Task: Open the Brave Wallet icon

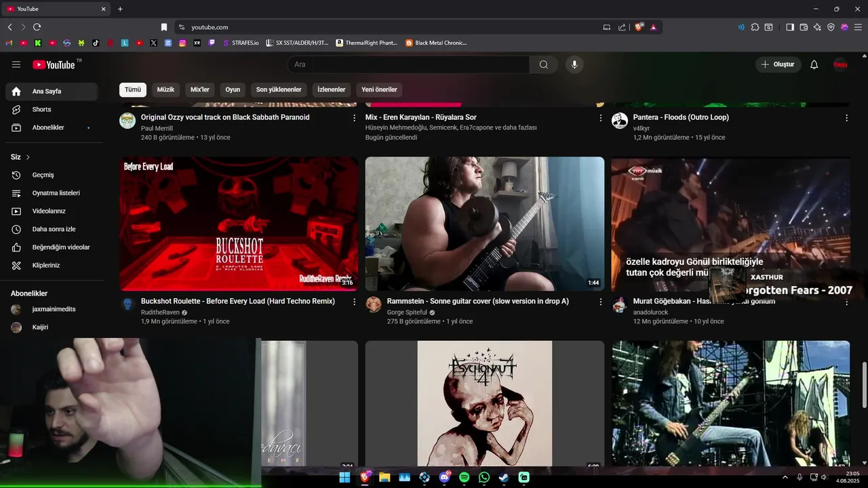Action: pos(804,27)
